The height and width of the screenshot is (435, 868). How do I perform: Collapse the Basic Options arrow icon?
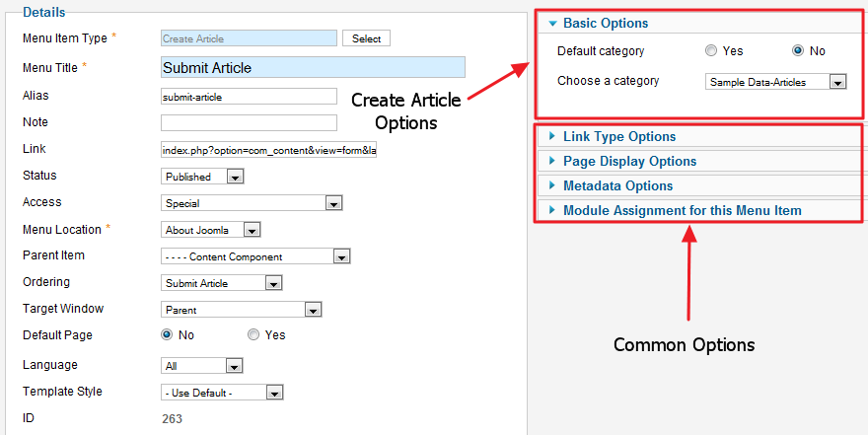(552, 24)
